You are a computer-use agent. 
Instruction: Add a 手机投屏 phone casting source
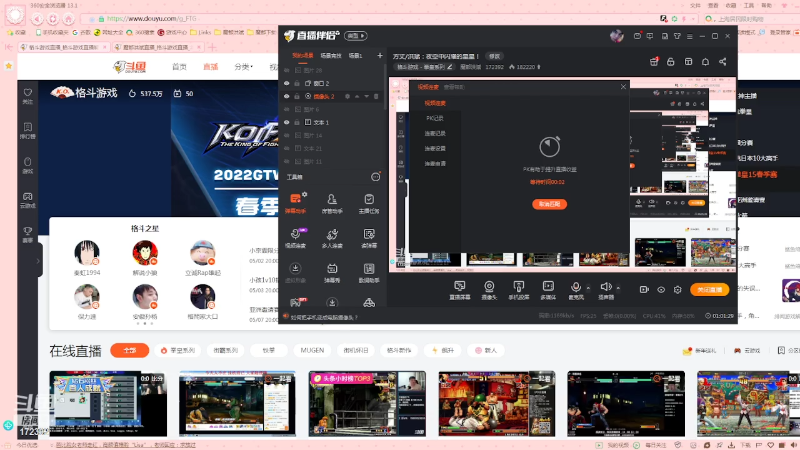(518, 290)
